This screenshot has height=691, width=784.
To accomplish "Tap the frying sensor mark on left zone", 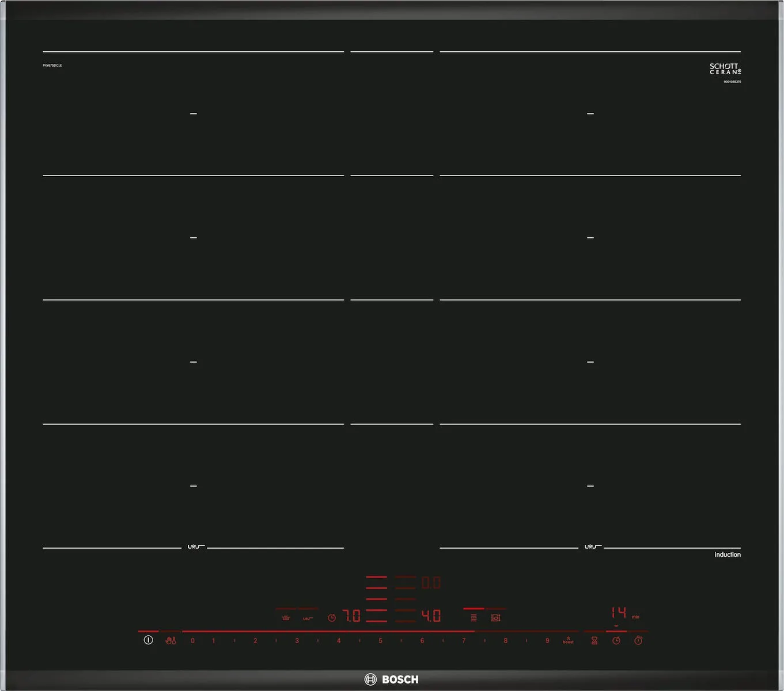I will pyautogui.click(x=196, y=546).
